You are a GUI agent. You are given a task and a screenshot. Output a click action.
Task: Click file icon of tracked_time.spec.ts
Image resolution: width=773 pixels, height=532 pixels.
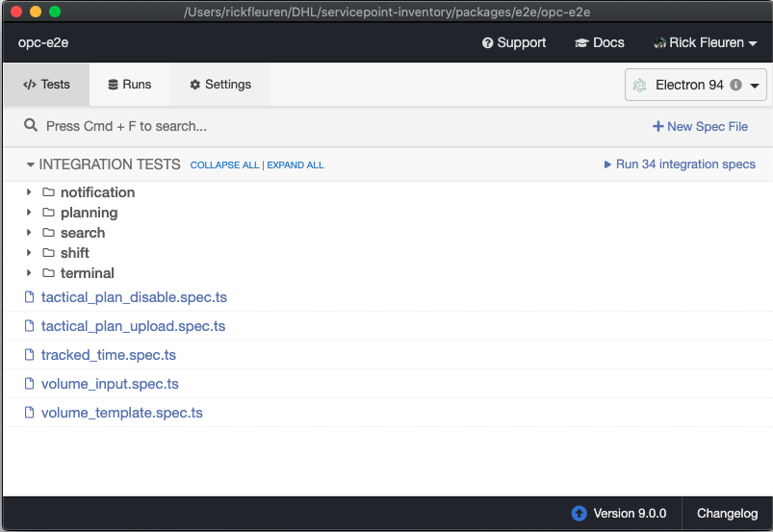[x=30, y=355]
